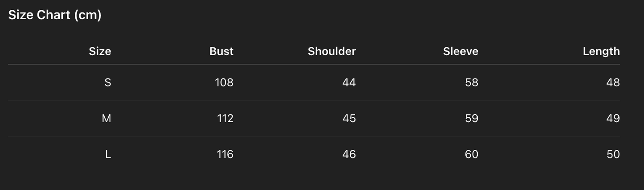Image resolution: width=644 pixels, height=190 pixels.
Task: Select the bust value 112
Action: (225, 118)
